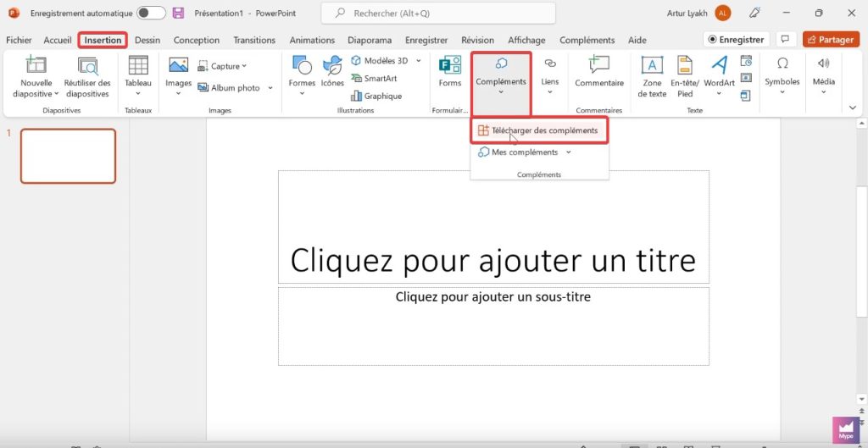Select slide 1 thumbnail
This screenshot has width=868, height=448.
pyautogui.click(x=68, y=156)
